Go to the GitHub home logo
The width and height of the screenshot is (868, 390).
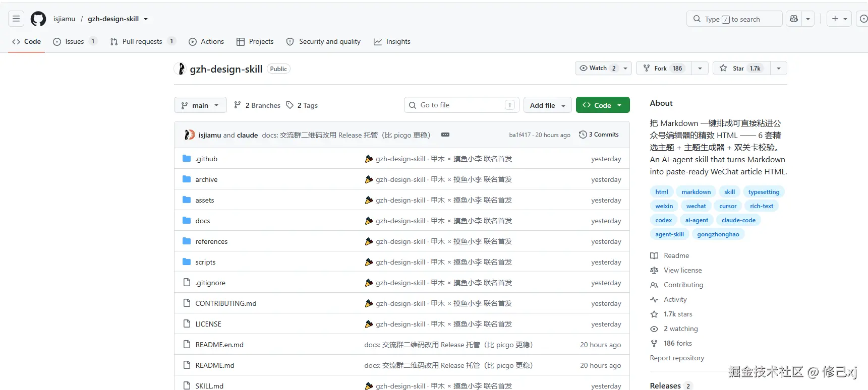point(38,19)
